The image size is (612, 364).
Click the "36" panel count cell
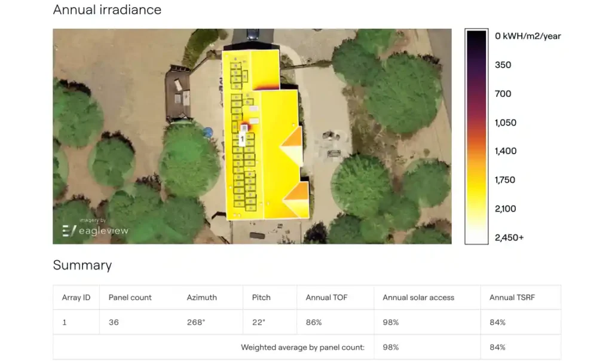113,322
